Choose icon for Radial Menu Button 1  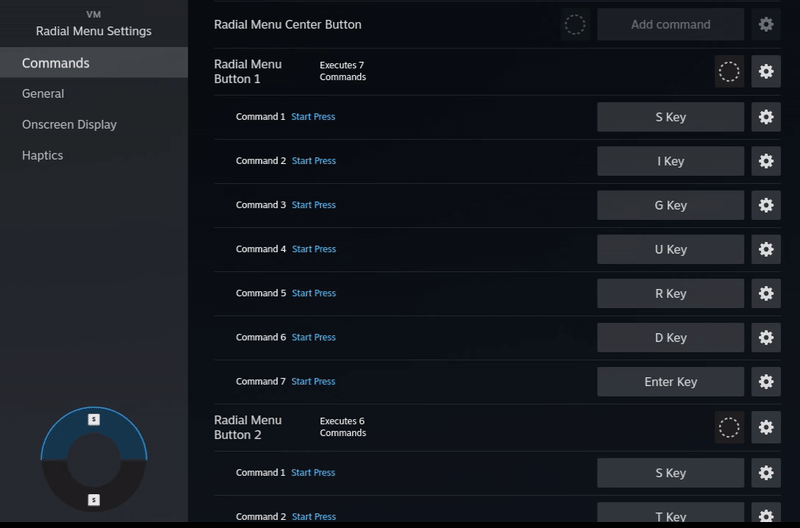[729, 71]
